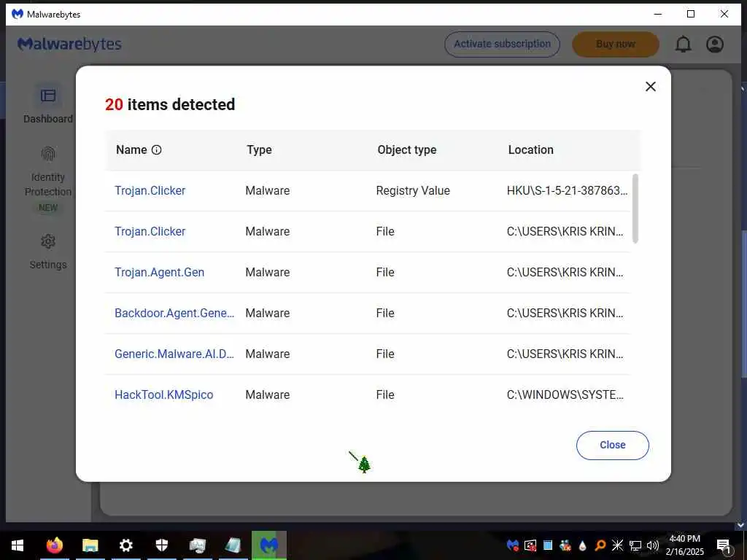Click the orange magnifier tray icon

[600, 545]
